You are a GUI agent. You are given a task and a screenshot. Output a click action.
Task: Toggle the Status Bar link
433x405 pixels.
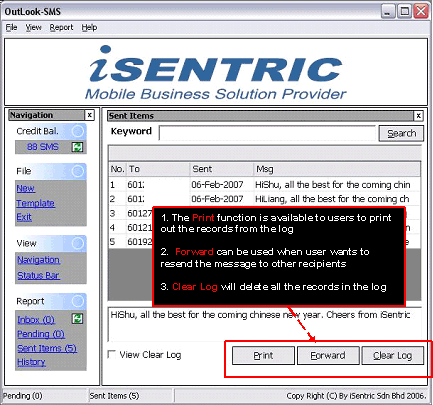pos(39,275)
